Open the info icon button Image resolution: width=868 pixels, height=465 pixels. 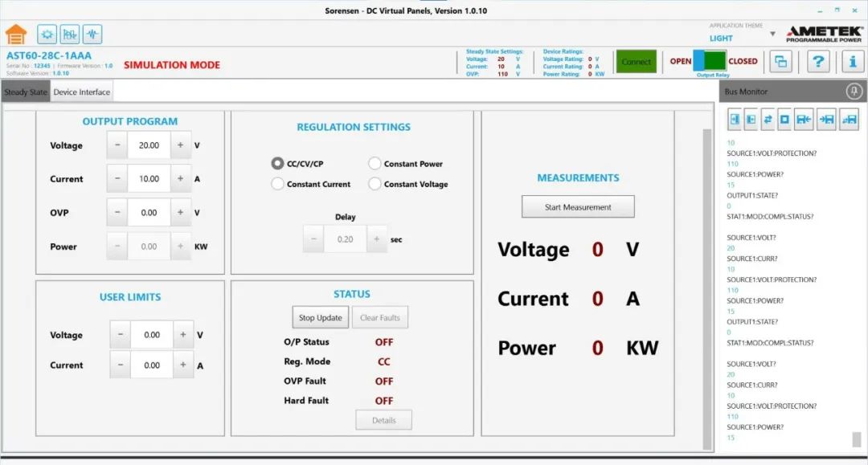pyautogui.click(x=853, y=62)
